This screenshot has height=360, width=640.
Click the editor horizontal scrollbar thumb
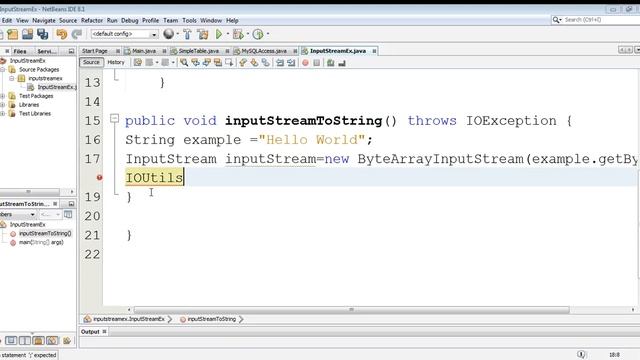pos(351,310)
